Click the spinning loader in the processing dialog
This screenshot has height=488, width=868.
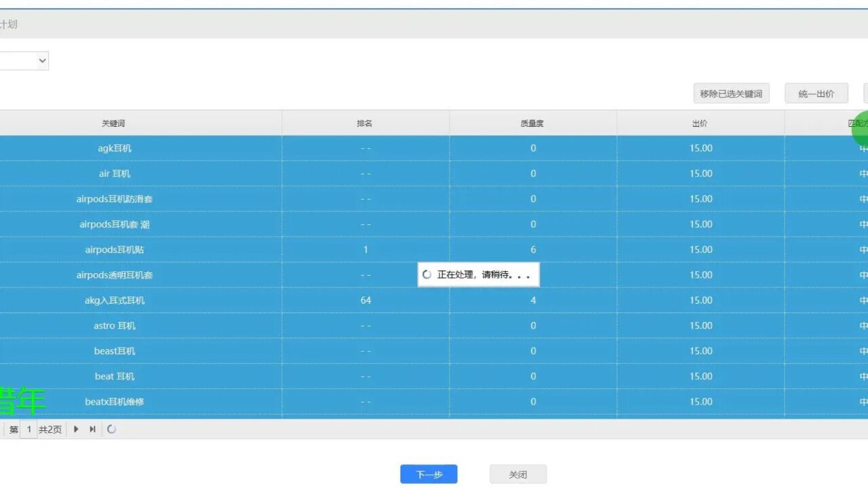[x=426, y=274]
